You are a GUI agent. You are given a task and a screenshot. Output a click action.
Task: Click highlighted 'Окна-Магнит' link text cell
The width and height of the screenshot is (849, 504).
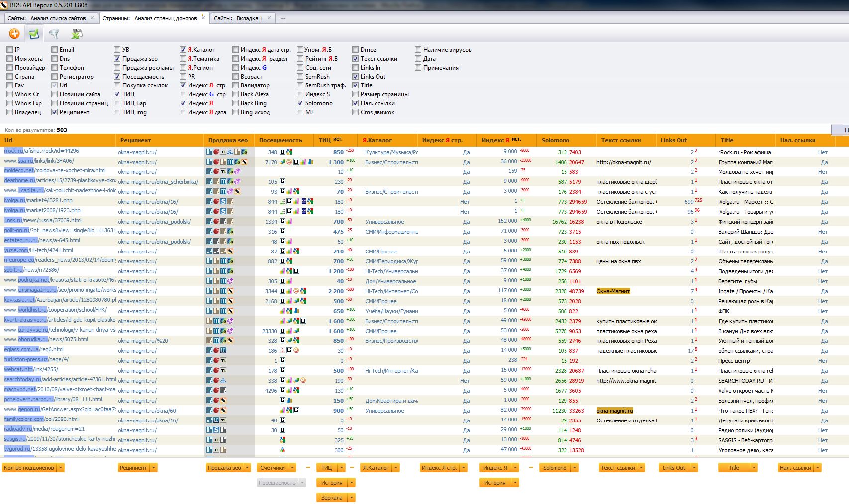(x=613, y=291)
